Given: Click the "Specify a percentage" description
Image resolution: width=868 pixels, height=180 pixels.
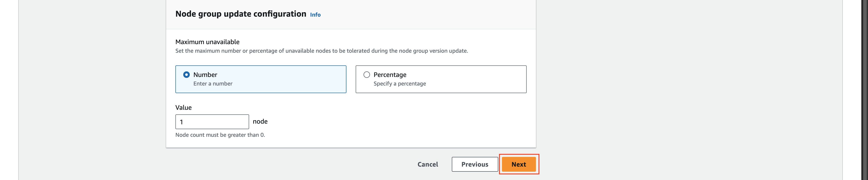Looking at the screenshot, I should (400, 84).
